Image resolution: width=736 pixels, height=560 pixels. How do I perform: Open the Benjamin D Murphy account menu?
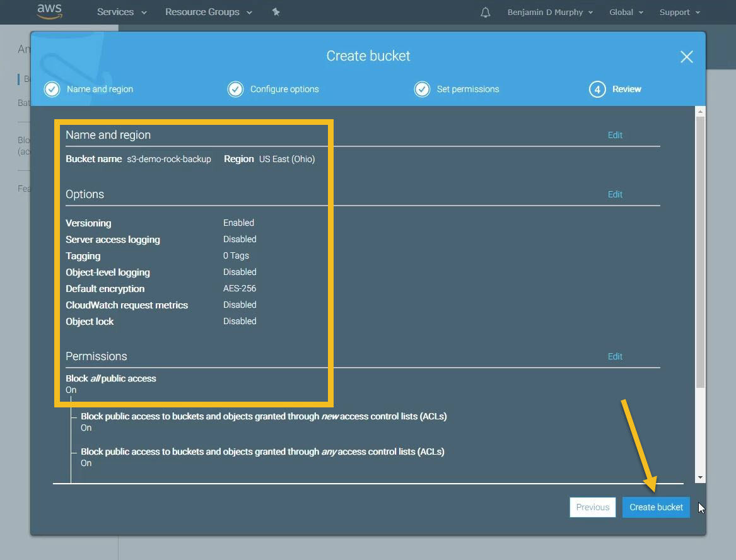550,12
